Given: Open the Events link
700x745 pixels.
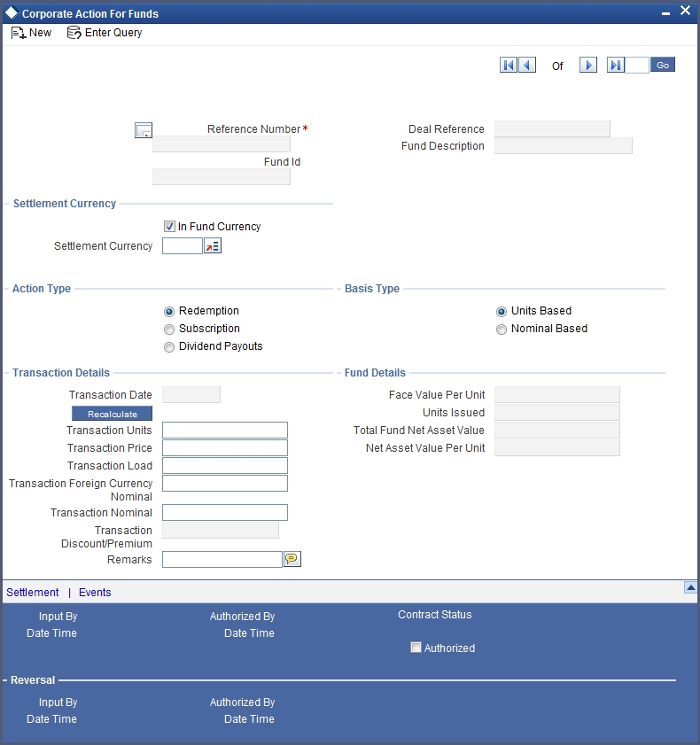Looking at the screenshot, I should point(95,593).
